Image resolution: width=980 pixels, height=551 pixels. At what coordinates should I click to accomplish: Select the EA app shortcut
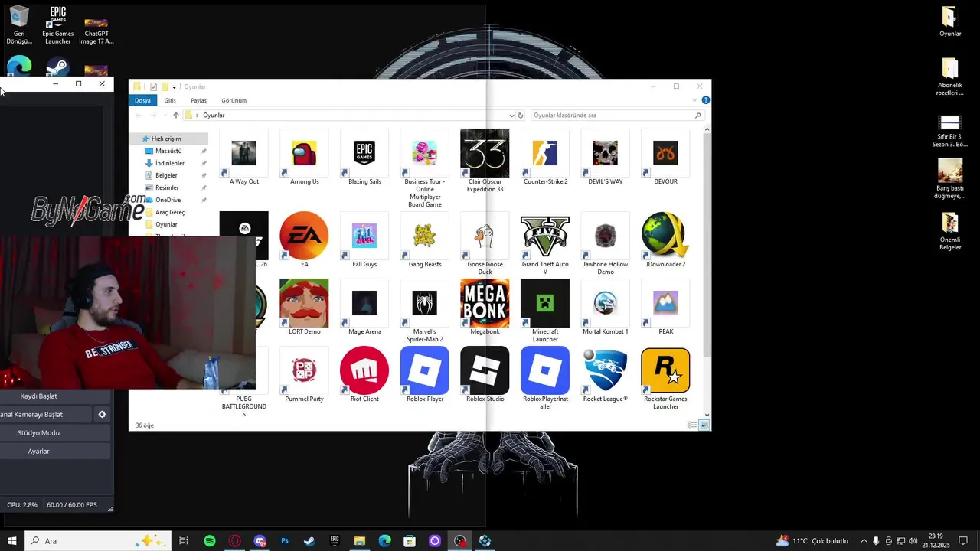tap(304, 240)
